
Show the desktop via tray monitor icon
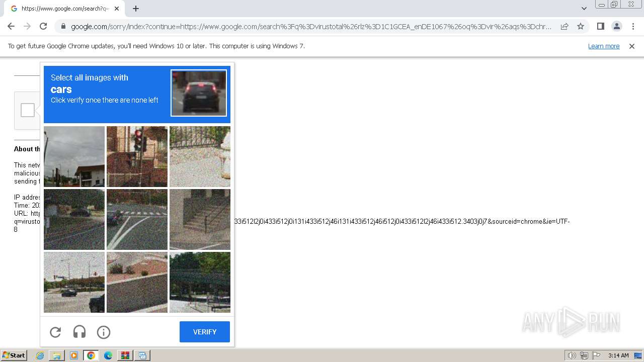(x=638, y=355)
